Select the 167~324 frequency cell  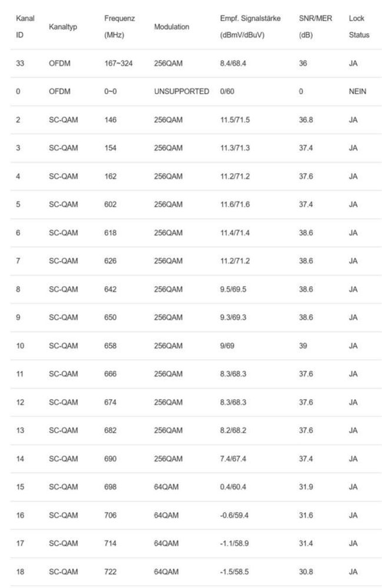[118, 64]
